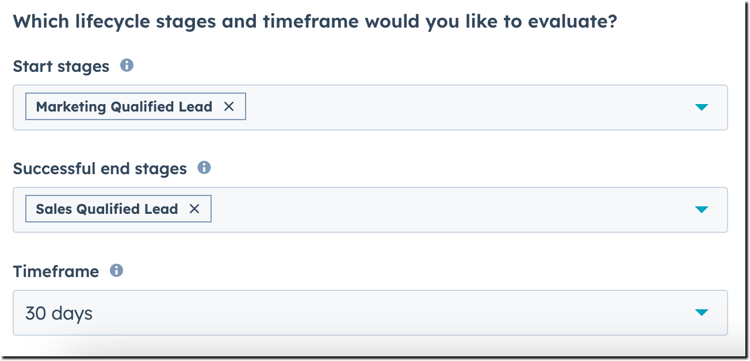Click the info icon beside Timeframe

click(x=116, y=271)
